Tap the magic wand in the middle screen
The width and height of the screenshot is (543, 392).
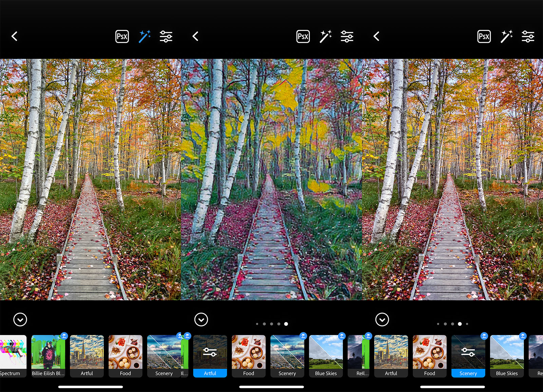(x=325, y=36)
